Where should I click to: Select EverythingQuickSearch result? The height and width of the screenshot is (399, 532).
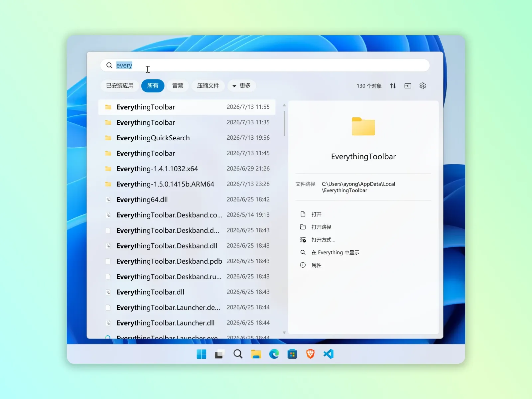click(187, 138)
